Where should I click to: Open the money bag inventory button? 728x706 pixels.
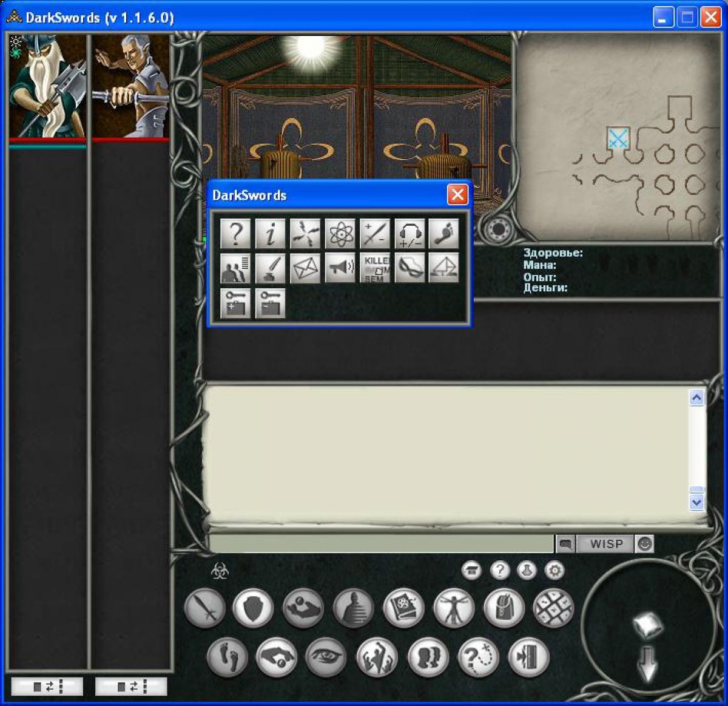[504, 608]
